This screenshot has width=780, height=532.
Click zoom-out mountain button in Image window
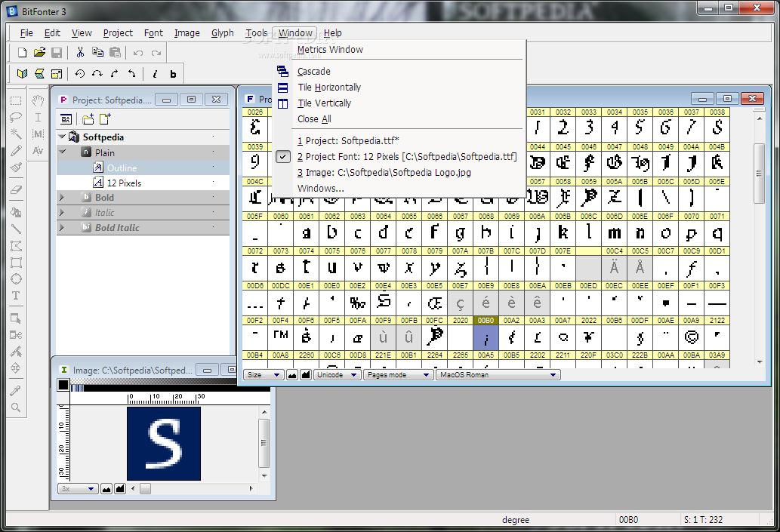tap(106, 489)
